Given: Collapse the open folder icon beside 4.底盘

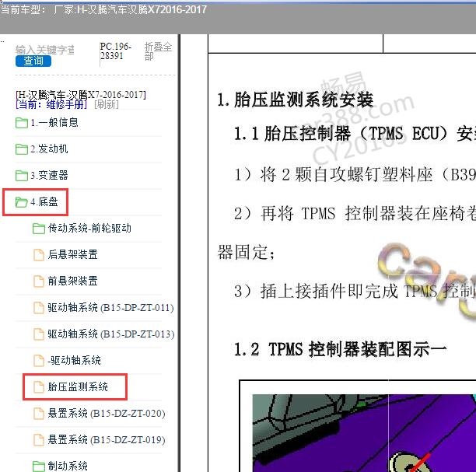Looking at the screenshot, I should tap(22, 202).
